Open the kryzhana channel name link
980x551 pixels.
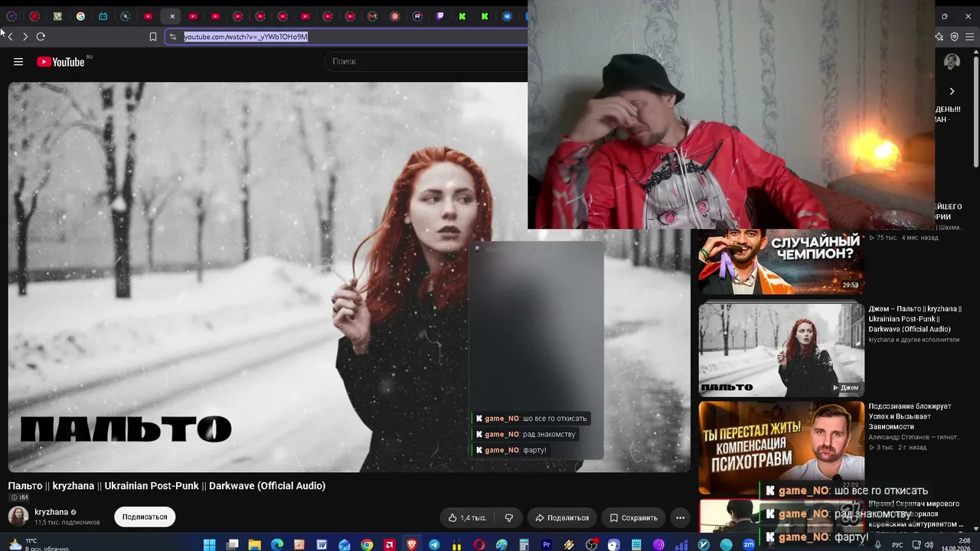point(51,512)
